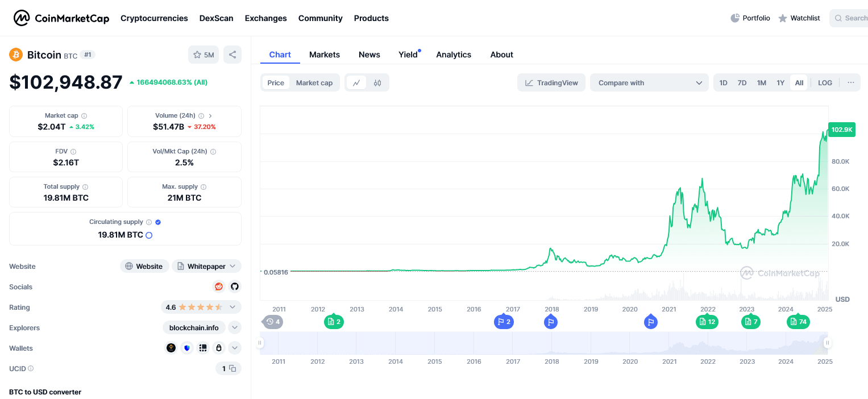Toggle LOG scale on chart
Screen dimensions: 868x399
pos(825,82)
